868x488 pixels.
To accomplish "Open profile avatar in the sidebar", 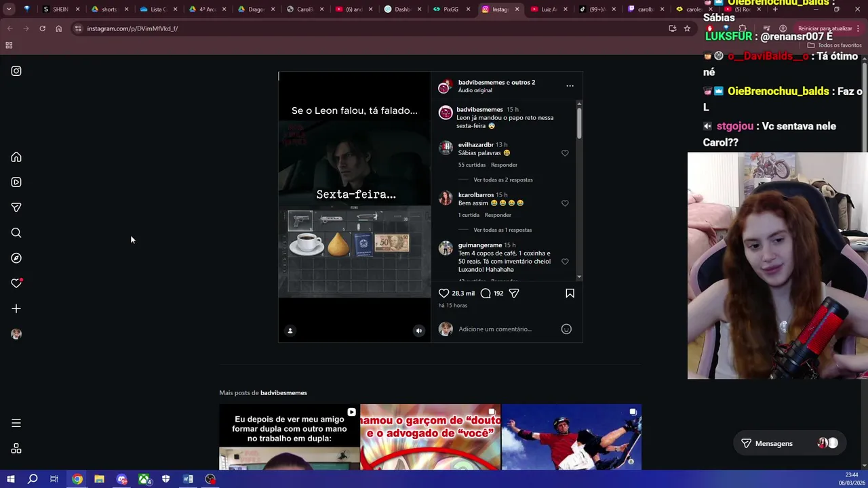I will click(16, 334).
